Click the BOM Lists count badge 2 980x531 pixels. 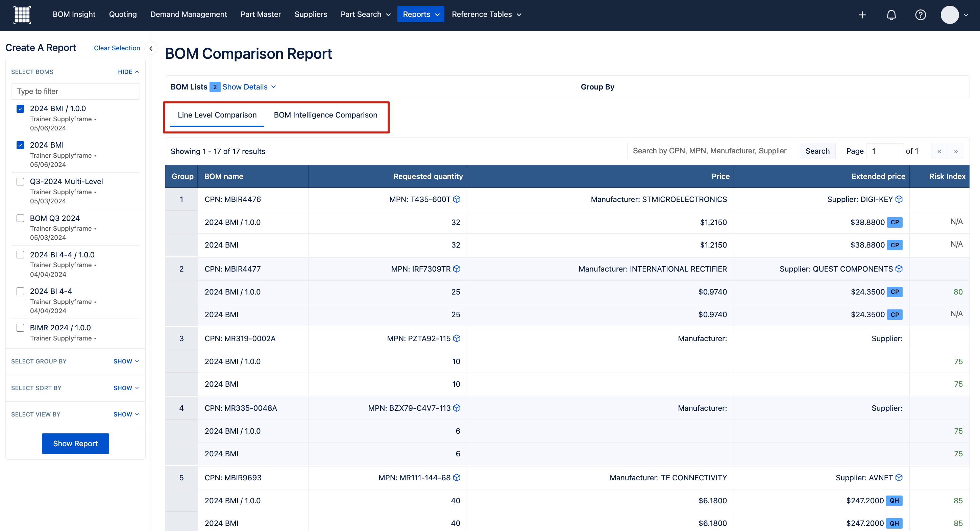(x=215, y=87)
